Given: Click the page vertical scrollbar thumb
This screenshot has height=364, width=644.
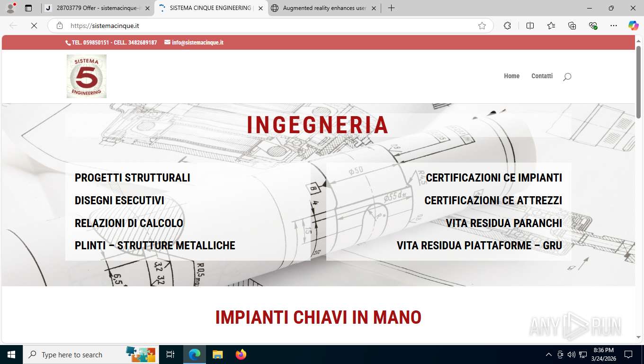Looking at the screenshot, I should click(x=638, y=82).
